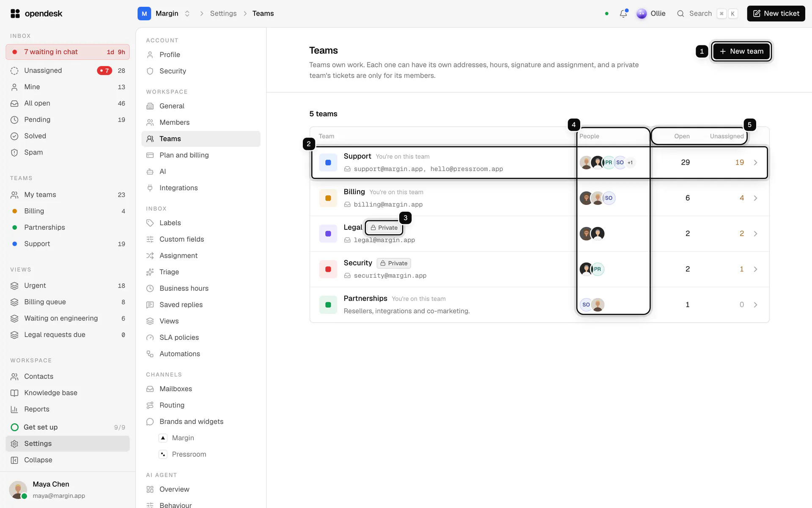
Task: Open the Unassigned inbox
Action: tap(68, 71)
